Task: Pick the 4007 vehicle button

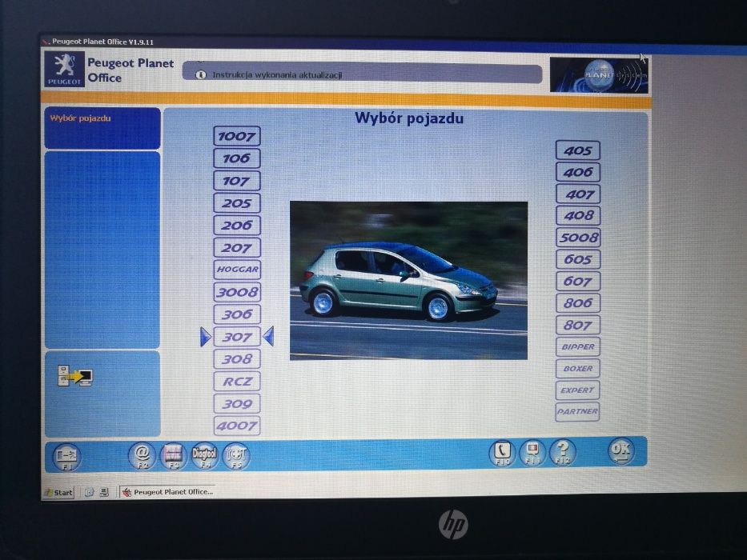Action: 237,426
